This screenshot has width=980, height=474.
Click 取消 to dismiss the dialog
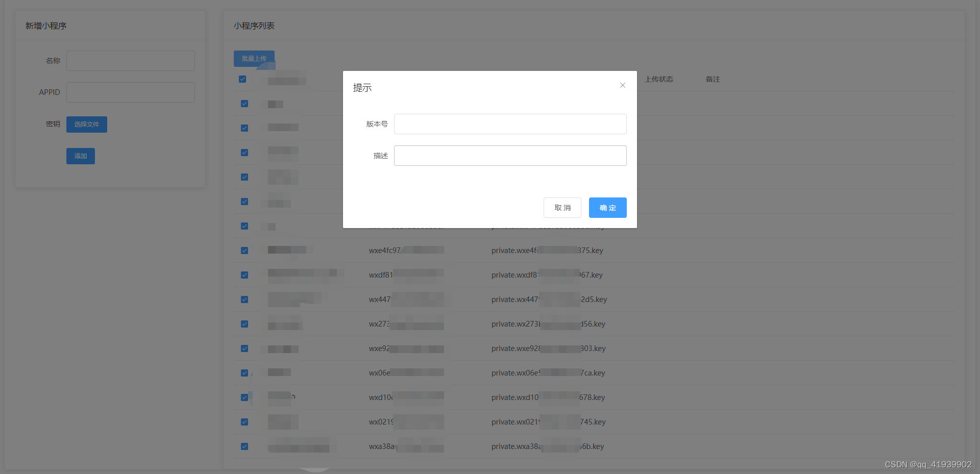tap(562, 207)
